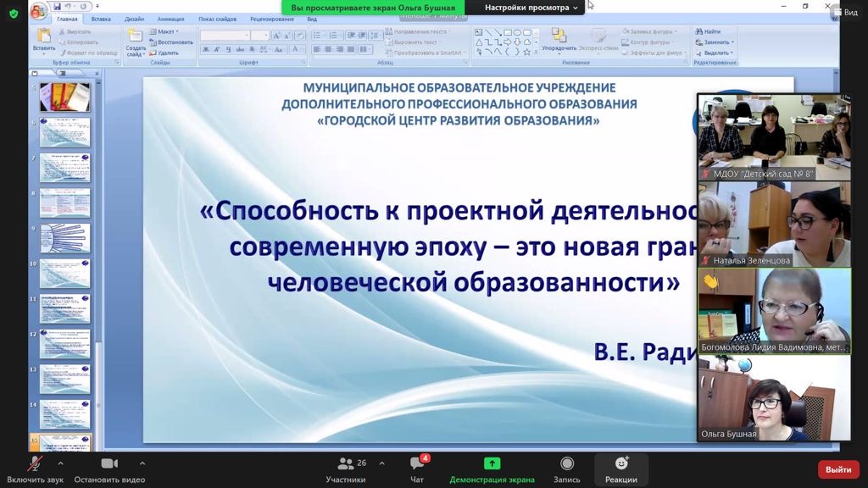Image resolution: width=868 pixels, height=488 pixels.
Task: Align text left in paragraph group
Action: click(317, 50)
